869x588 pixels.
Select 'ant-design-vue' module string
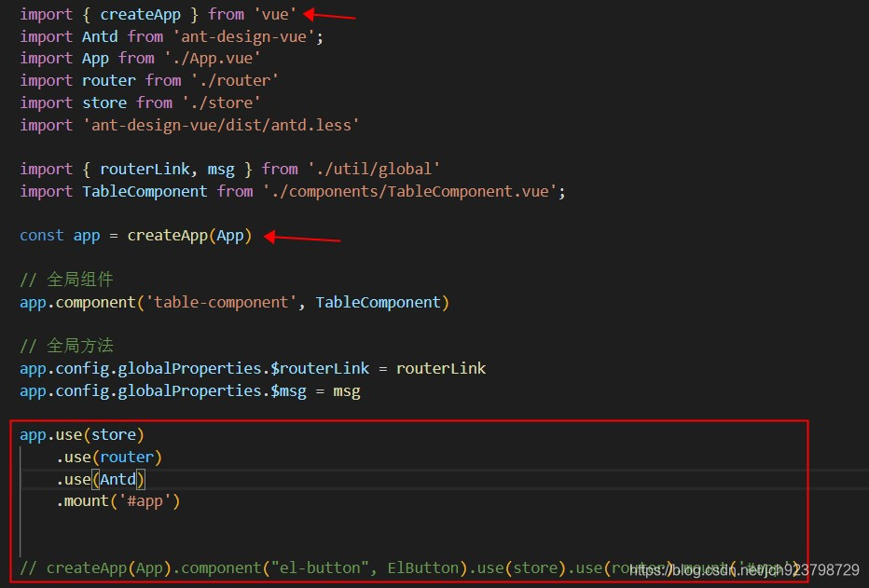click(244, 36)
